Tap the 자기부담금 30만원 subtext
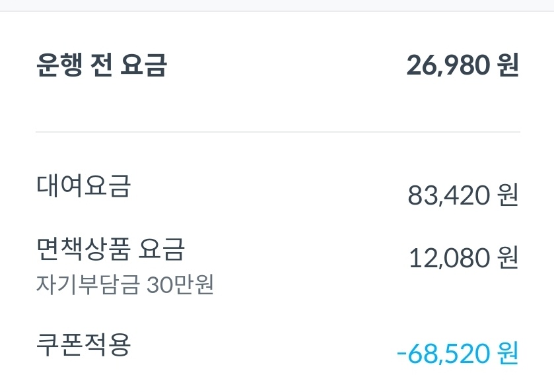554x392 pixels. click(x=125, y=286)
